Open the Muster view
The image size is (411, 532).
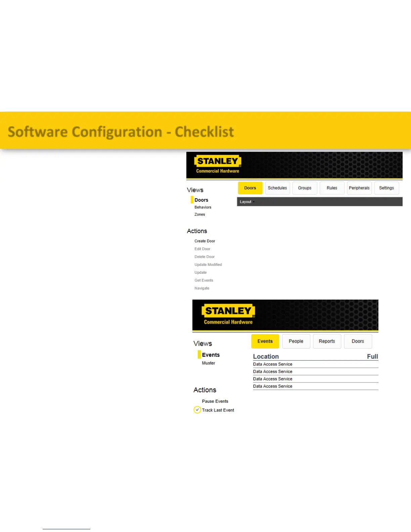[x=209, y=363]
